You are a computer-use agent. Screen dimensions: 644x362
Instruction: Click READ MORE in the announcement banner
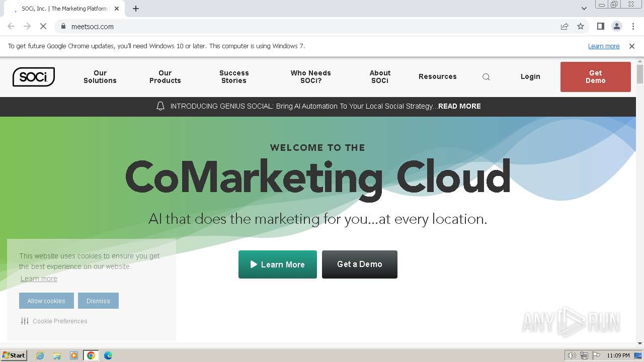point(459,106)
